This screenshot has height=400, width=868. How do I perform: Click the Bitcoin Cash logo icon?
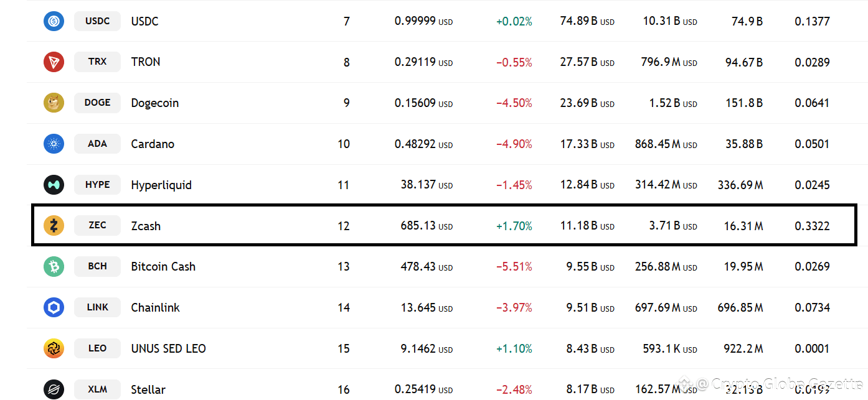(x=54, y=266)
